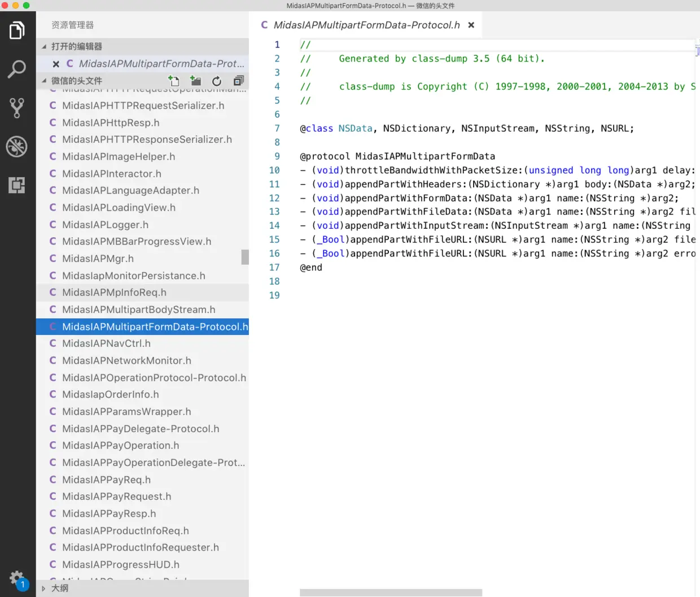700x597 pixels.
Task: Click the @class NSData declaration line
Action: [x=466, y=129]
